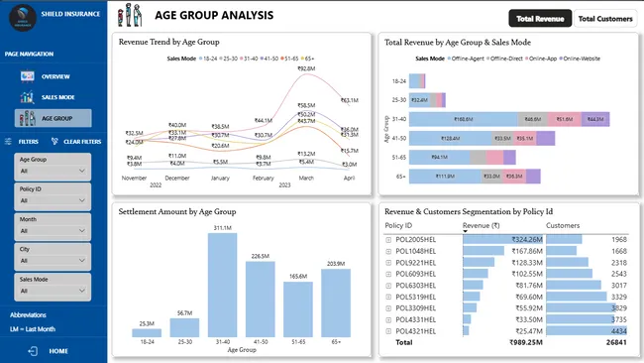
Task: Click the total revenue ₹989.25M
Action: pos(526,342)
